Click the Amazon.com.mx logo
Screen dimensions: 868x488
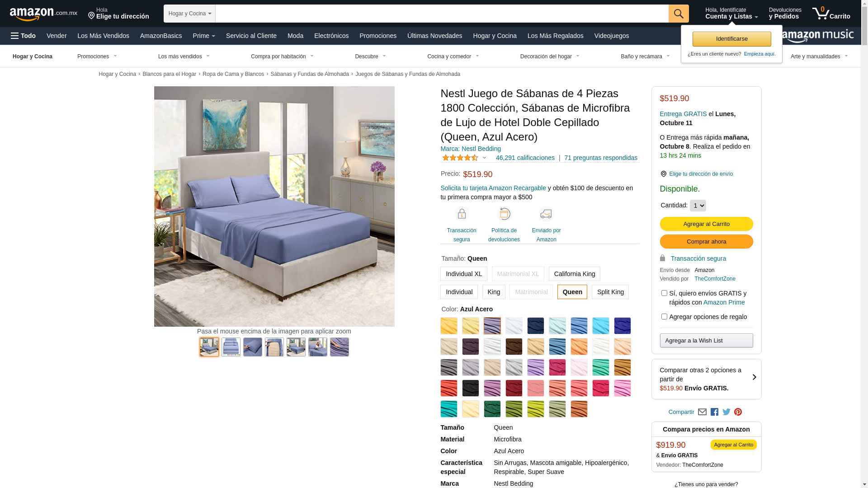click(43, 14)
